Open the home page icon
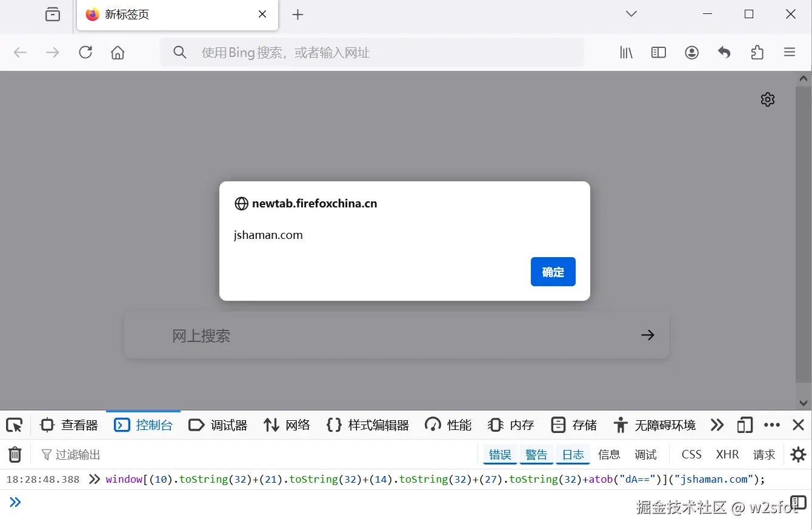The image size is (812, 530). [118, 53]
